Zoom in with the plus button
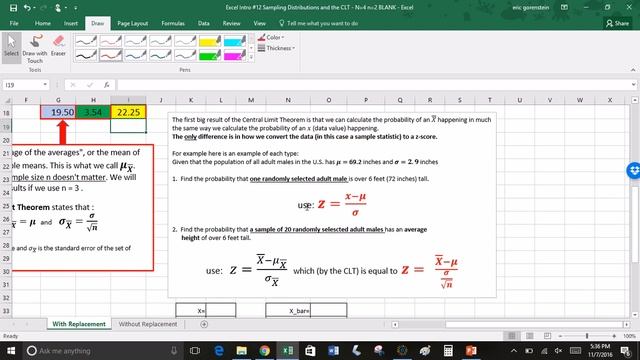The width and height of the screenshot is (640, 360). tap(614, 336)
